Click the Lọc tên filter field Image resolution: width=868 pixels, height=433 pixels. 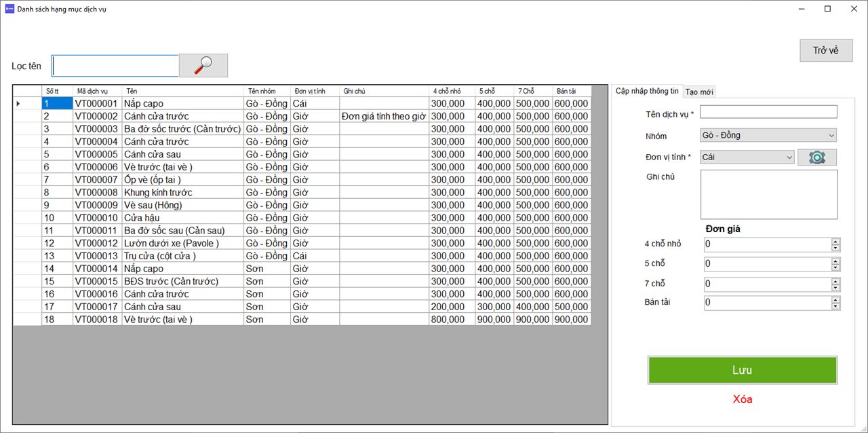(x=115, y=66)
